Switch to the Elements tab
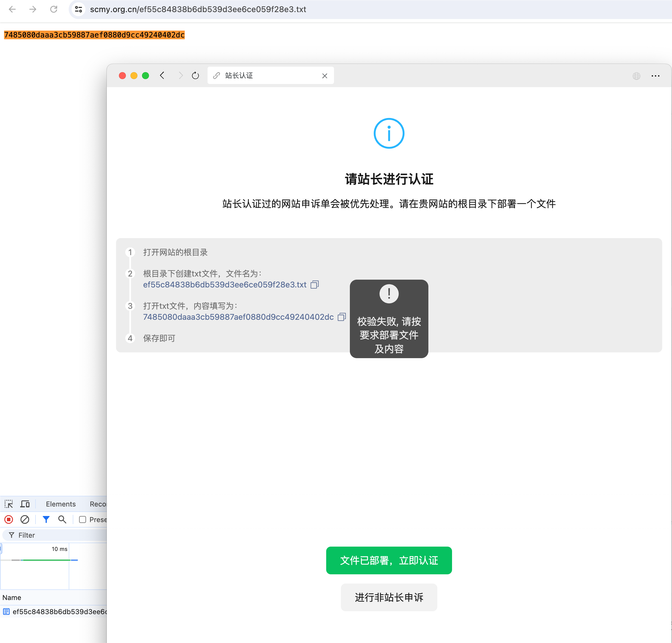Viewport: 672px width, 643px height. 61,504
